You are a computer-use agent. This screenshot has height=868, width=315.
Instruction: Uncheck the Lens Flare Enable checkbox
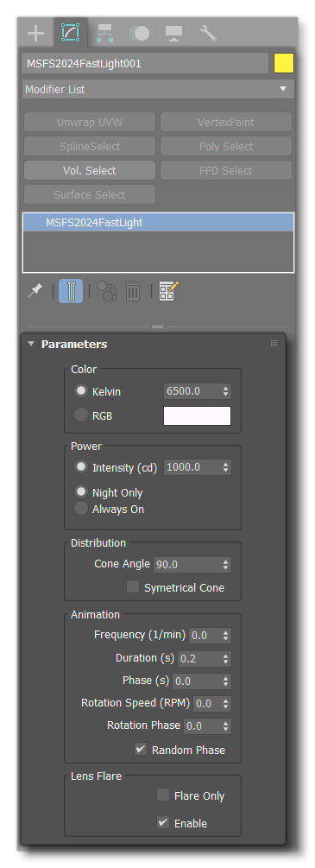(163, 822)
